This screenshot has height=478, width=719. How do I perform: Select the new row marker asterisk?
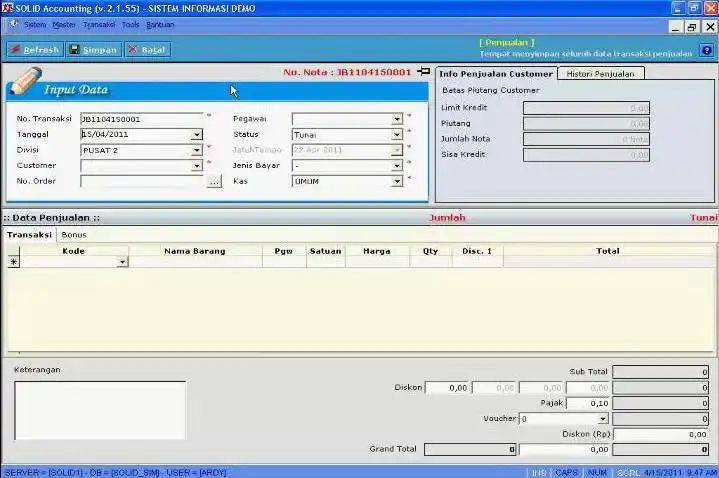pyautogui.click(x=14, y=262)
